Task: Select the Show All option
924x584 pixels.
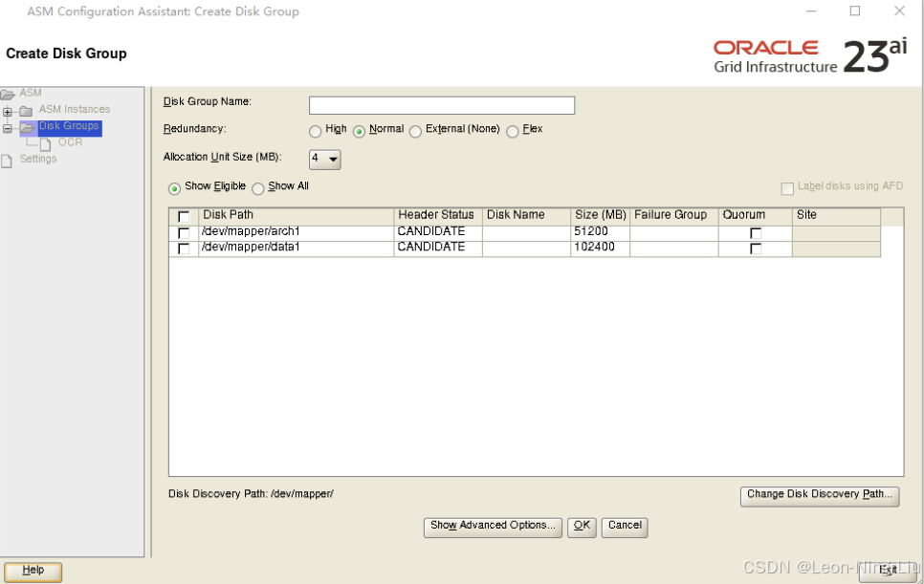Action: [257, 189]
